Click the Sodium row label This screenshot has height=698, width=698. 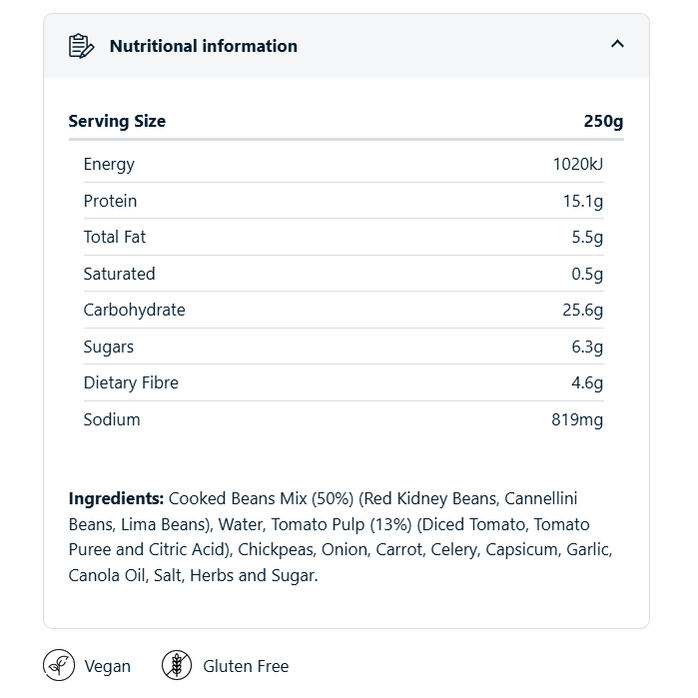(x=112, y=420)
